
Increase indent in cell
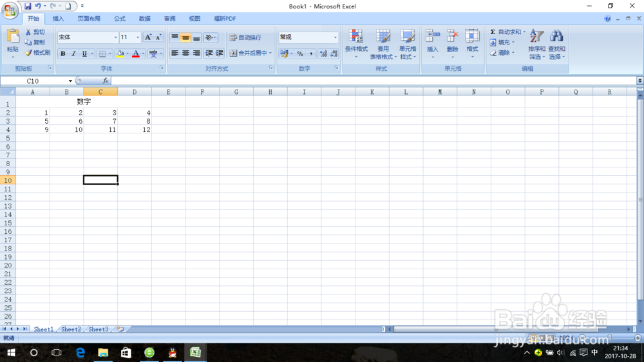(x=220, y=53)
